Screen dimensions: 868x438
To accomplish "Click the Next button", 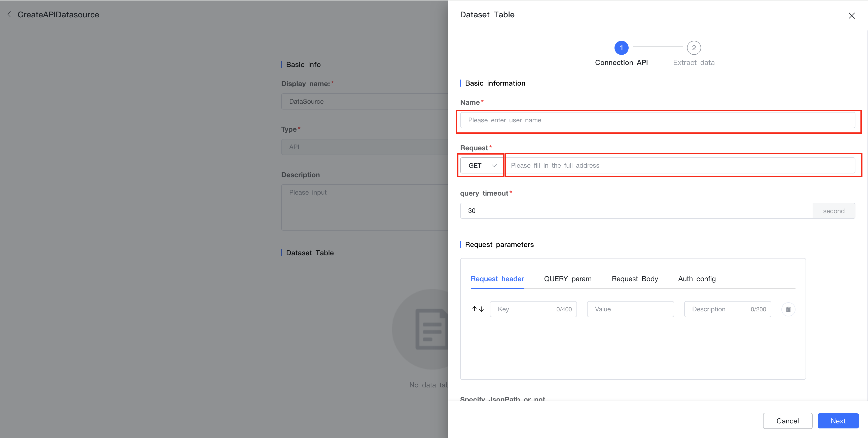I will pos(838,421).
